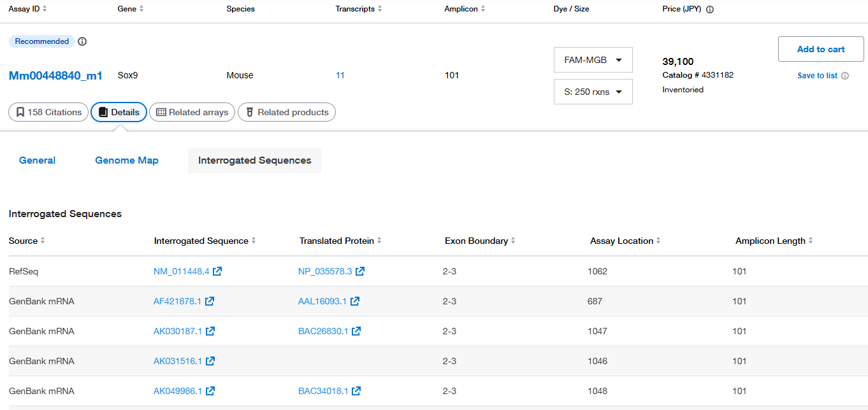Click the transcripts count 11 link
The image size is (868, 410).
(340, 75)
